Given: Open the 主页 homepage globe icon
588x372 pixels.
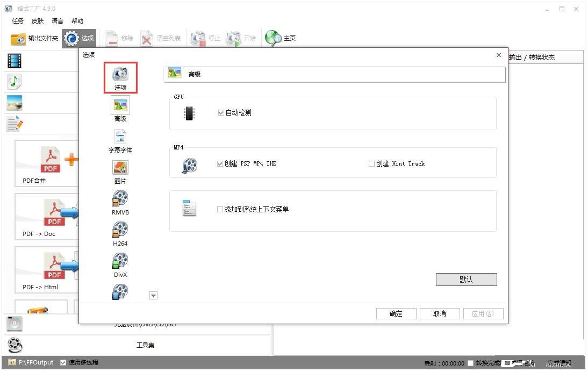Looking at the screenshot, I should [273, 38].
